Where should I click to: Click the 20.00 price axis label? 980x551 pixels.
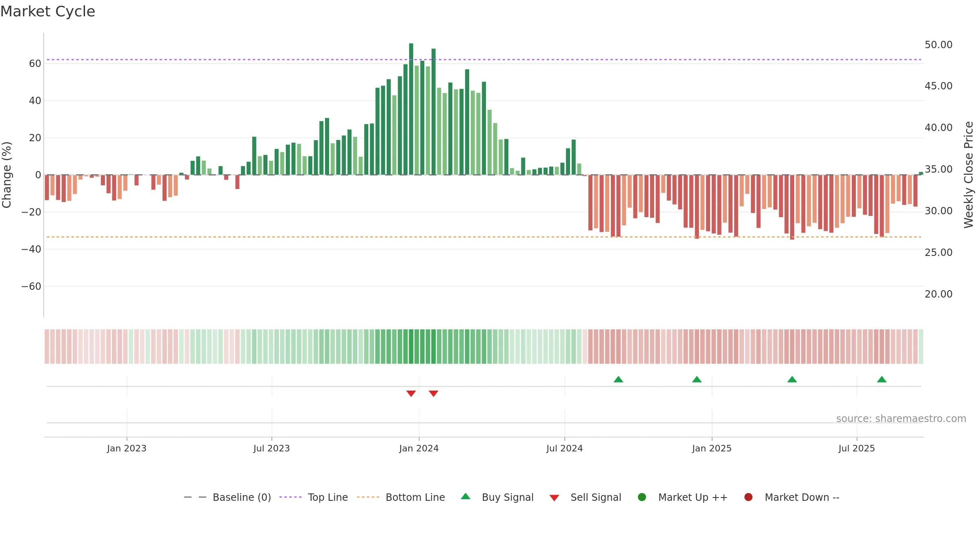[x=938, y=294]
